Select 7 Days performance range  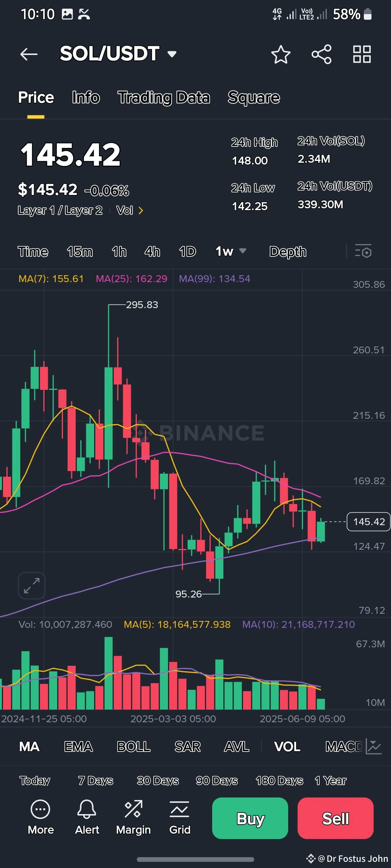tap(96, 781)
